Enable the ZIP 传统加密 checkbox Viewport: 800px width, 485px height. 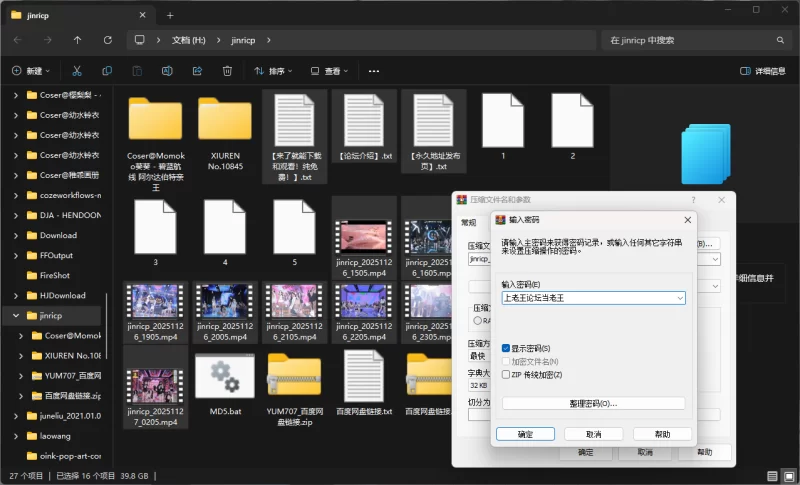[x=506, y=374]
